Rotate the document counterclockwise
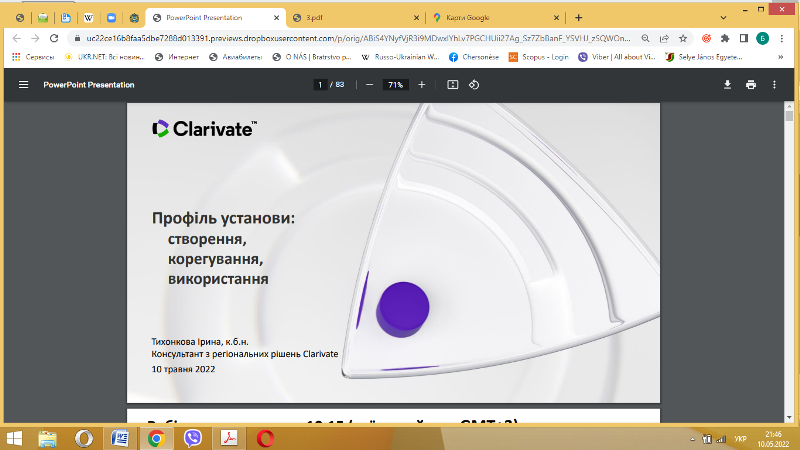800x450 pixels. tap(474, 85)
